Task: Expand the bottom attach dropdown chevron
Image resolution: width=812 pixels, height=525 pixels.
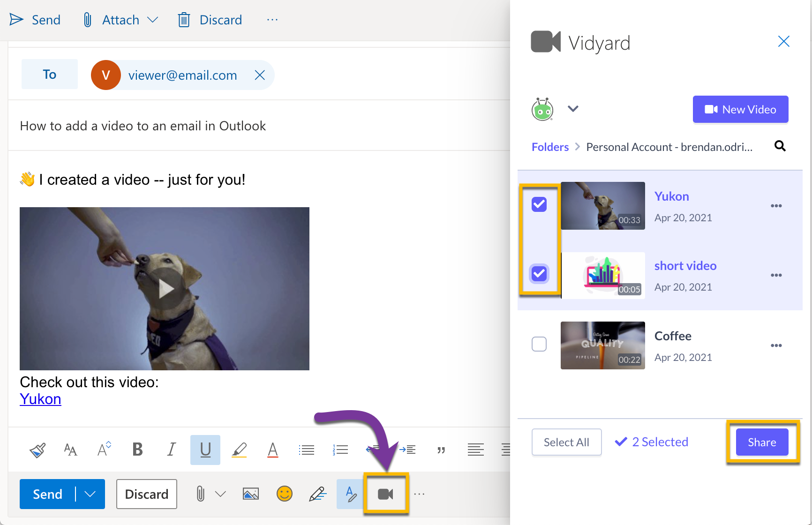Action: point(220,494)
